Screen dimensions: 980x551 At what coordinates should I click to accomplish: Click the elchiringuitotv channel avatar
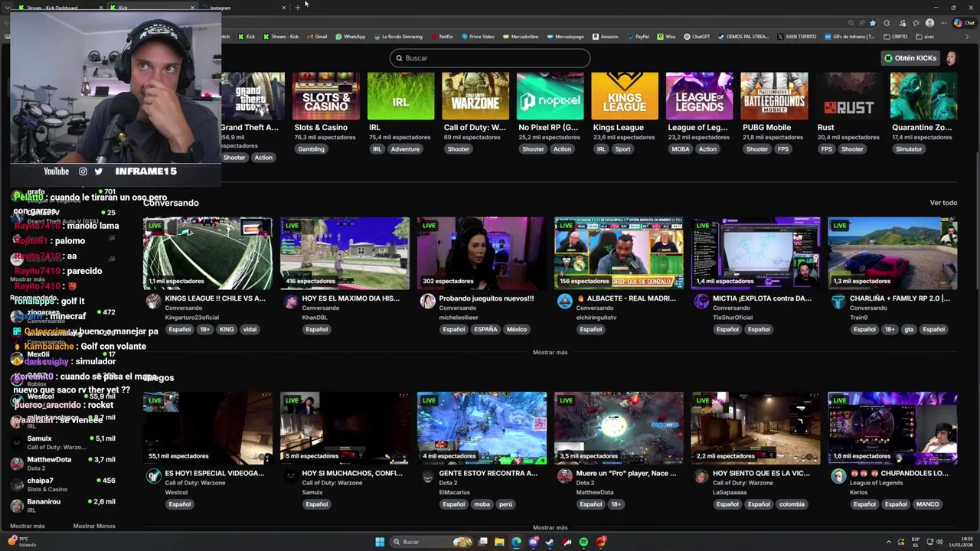(x=564, y=302)
